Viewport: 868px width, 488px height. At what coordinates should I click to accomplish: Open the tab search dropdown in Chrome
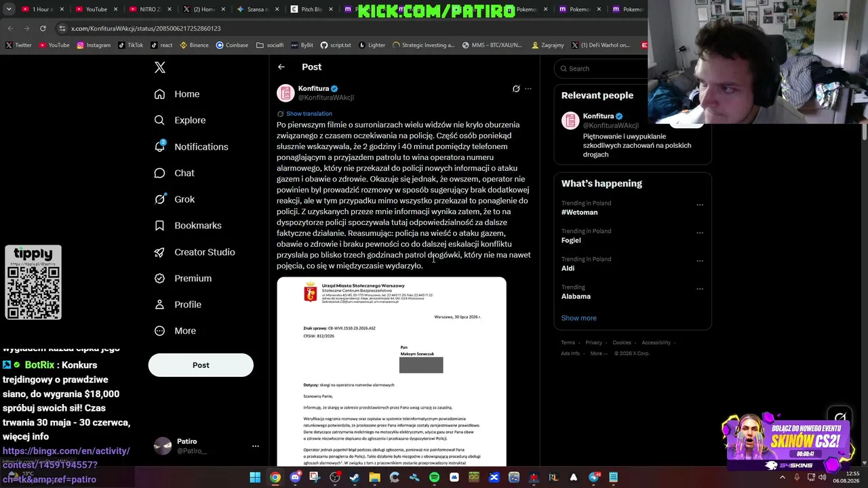click(x=8, y=9)
